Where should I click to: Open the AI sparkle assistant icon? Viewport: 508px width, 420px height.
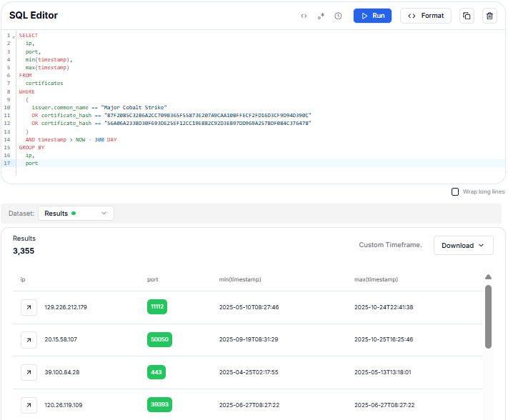coord(321,16)
